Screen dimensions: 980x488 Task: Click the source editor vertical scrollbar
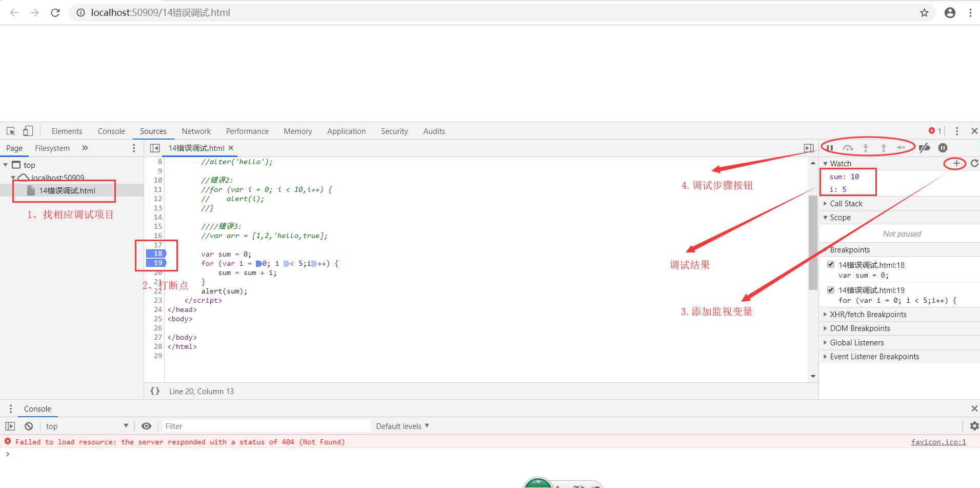pos(813,243)
